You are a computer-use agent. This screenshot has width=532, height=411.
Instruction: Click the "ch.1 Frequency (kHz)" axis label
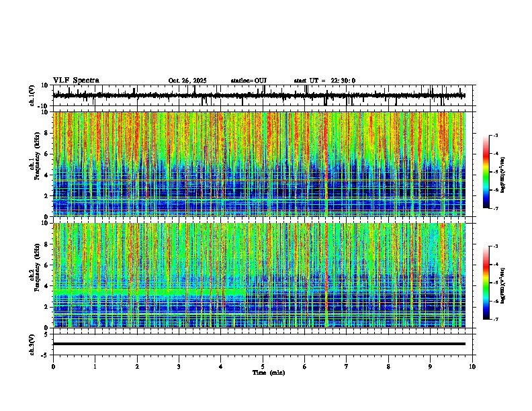(x=35, y=156)
